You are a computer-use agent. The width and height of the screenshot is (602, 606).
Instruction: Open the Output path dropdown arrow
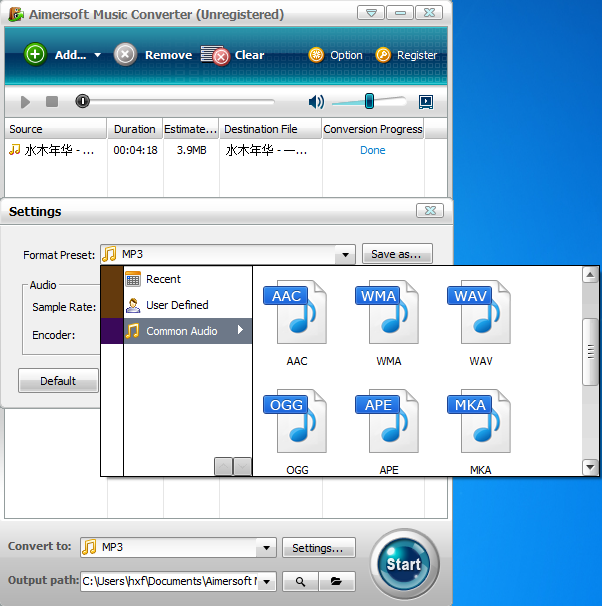coord(267,581)
